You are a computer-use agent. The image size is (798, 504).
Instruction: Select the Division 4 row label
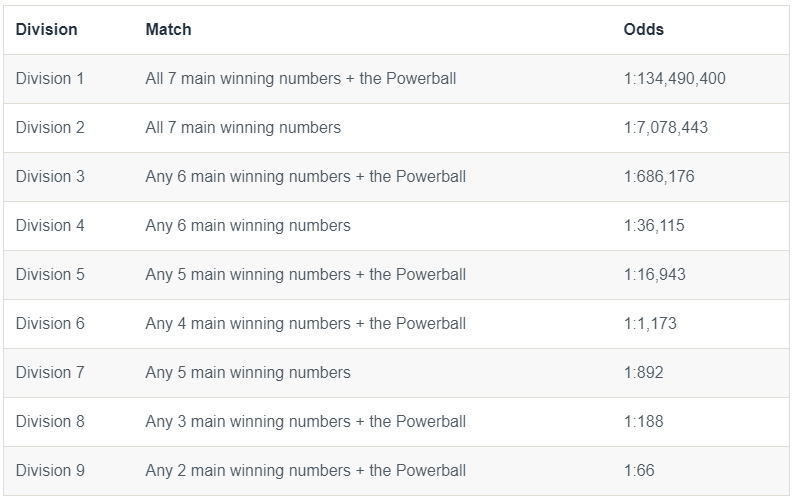click(50, 225)
